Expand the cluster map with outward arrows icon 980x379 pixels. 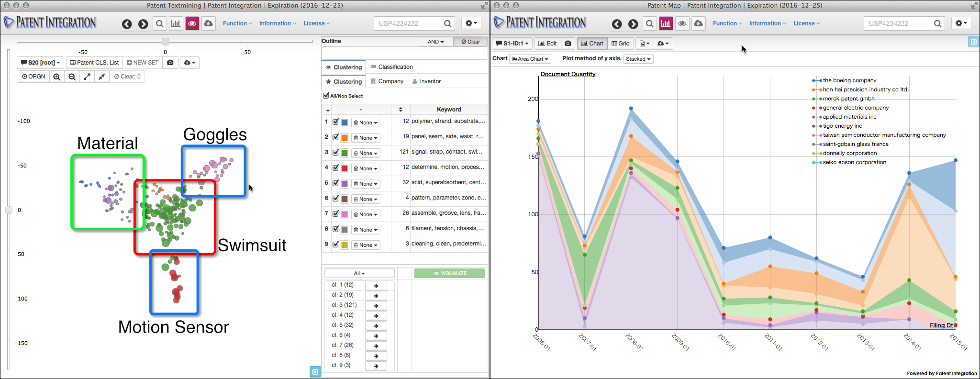tap(87, 77)
